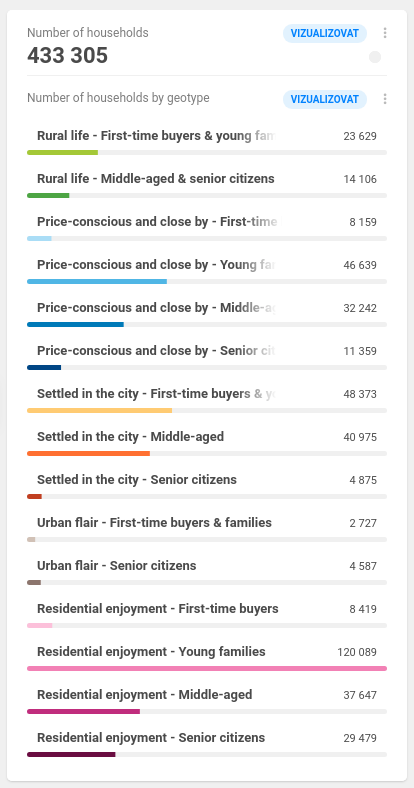Select Urban flair - First-time buyers & families
The height and width of the screenshot is (788, 414).
[207, 528]
